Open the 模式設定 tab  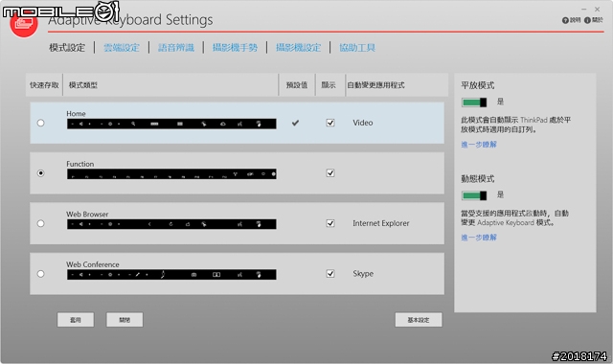click(x=67, y=48)
